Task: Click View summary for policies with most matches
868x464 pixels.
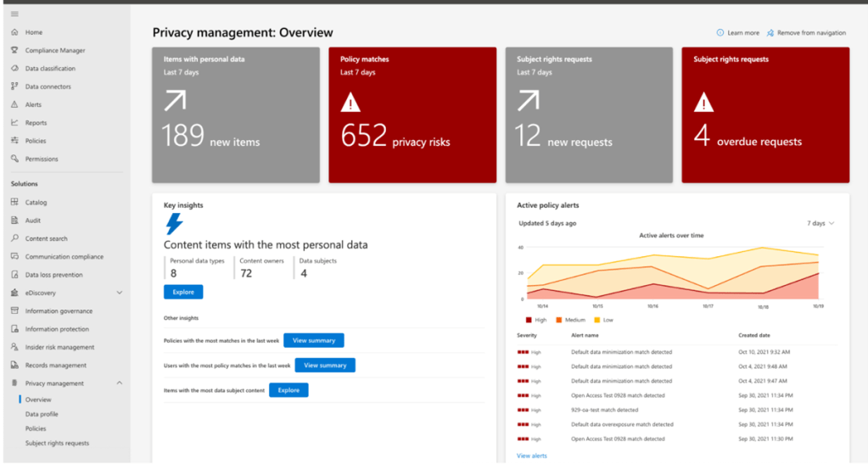Action: 313,340
